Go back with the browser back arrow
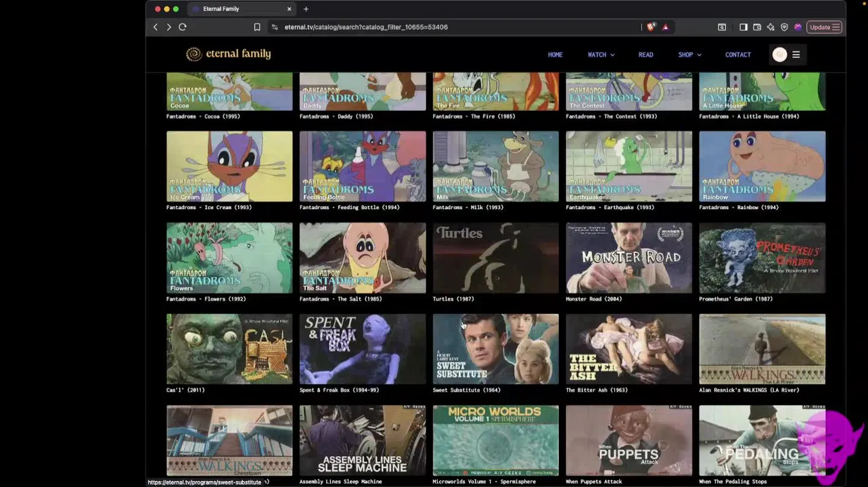868x487 pixels. click(x=156, y=27)
